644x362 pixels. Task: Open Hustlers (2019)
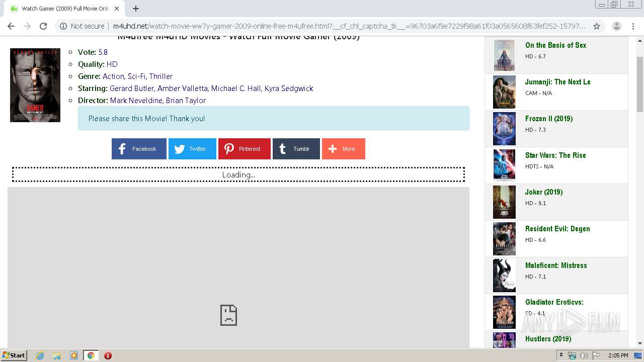tap(548, 339)
